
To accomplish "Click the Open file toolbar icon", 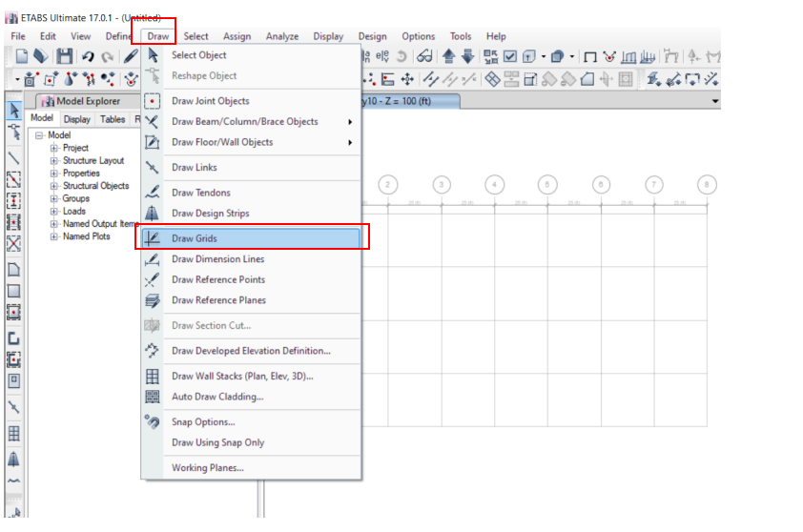I will coord(41,56).
